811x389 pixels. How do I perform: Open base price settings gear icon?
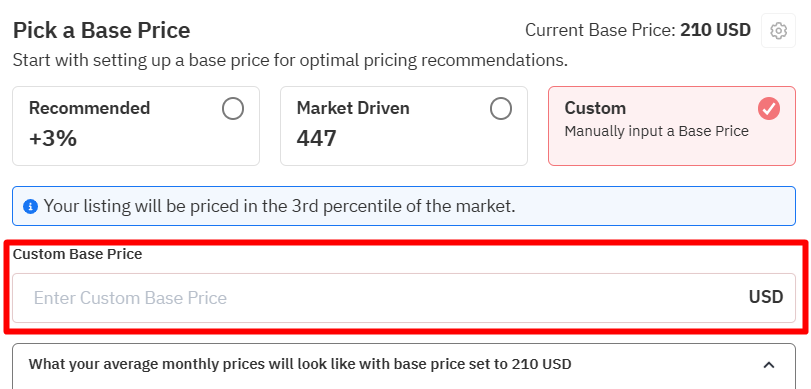pos(778,31)
